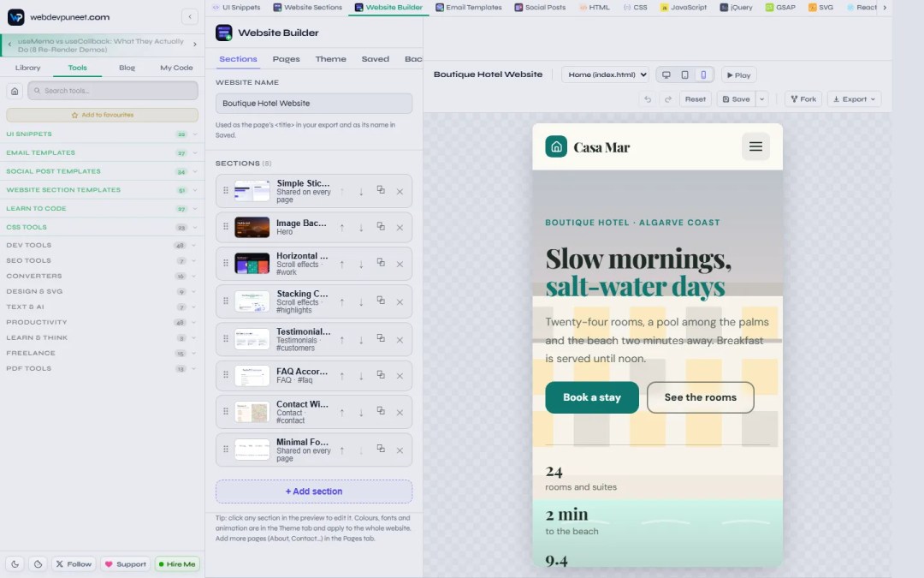Screen dimensions: 924x578
Task: Click the Play preview button
Action: tap(738, 74)
